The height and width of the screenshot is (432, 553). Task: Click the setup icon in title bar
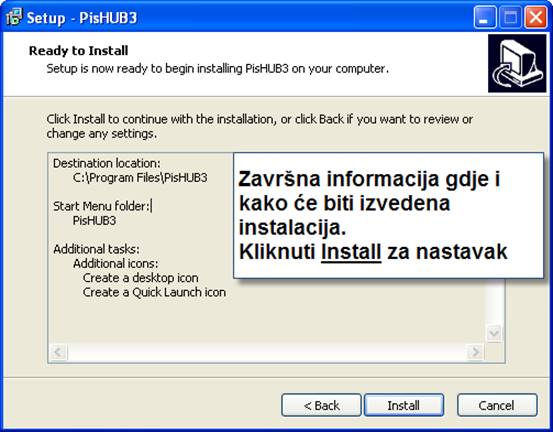14,17
